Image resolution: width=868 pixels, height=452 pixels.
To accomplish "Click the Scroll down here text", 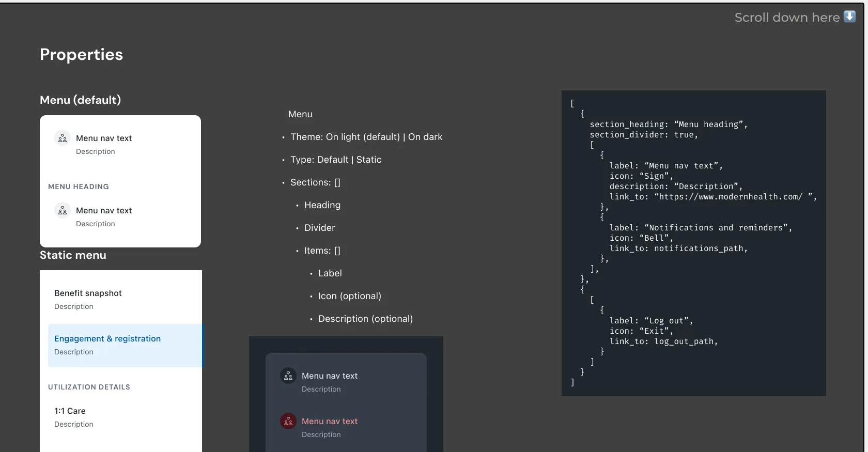I will (787, 18).
